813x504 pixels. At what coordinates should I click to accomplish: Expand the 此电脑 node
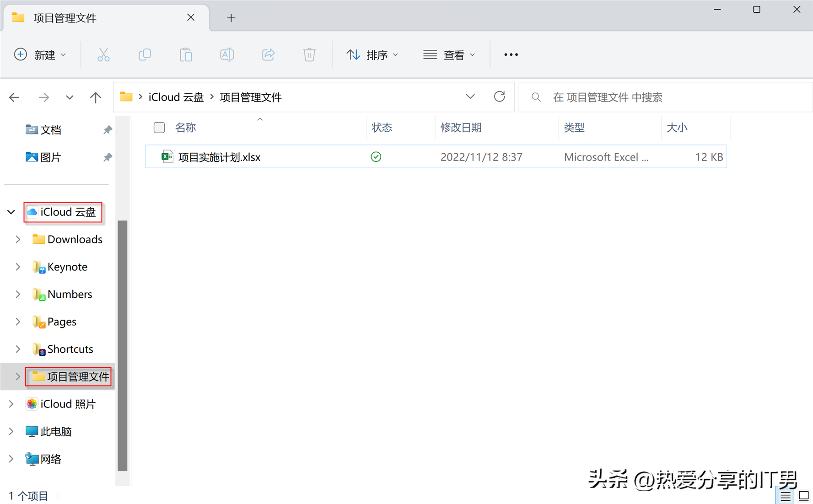tap(11, 431)
